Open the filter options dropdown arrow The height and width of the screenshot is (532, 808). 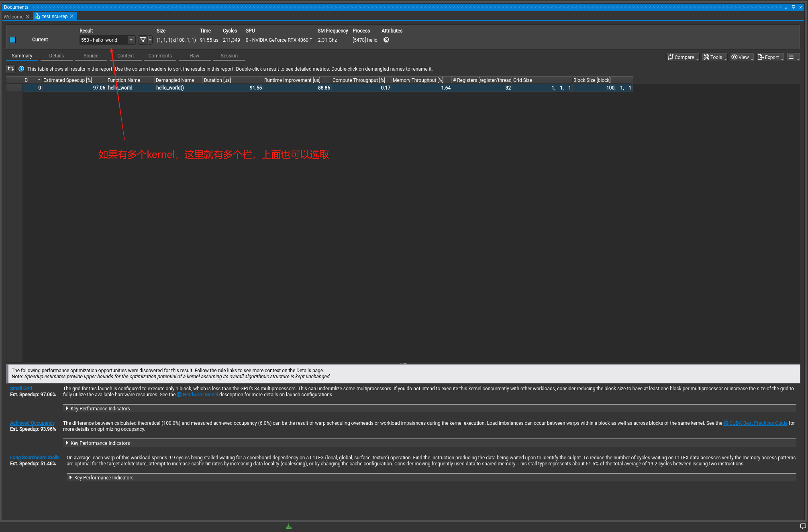coord(150,40)
